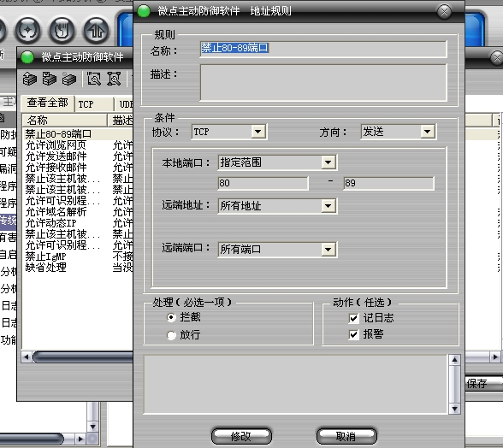Click the up arrow round toolbar icon
This screenshot has width=503, height=448.
pos(96,31)
